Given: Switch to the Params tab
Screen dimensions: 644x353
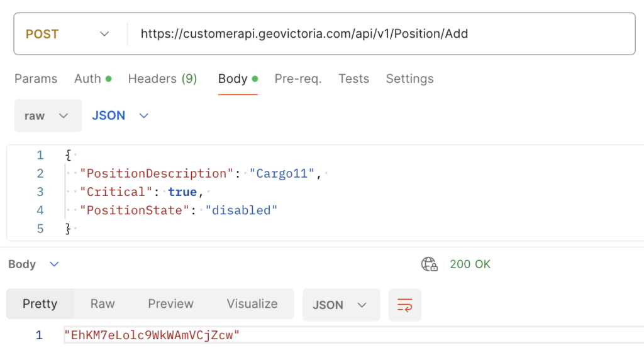Looking at the screenshot, I should [36, 79].
